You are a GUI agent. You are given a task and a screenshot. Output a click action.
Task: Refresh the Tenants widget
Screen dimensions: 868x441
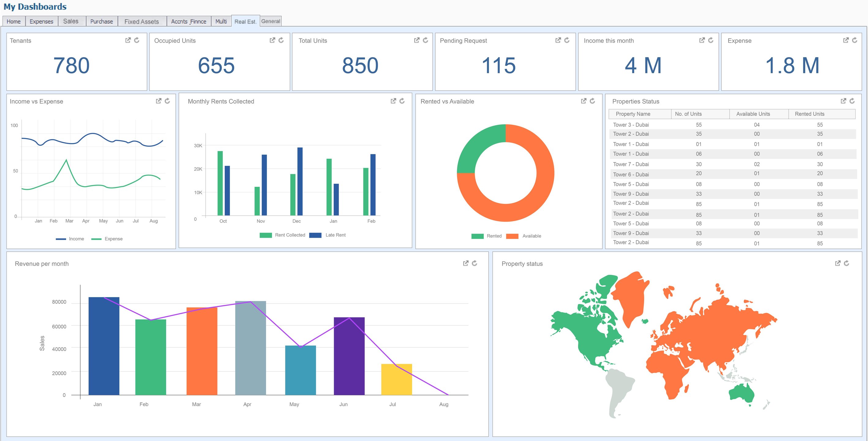pos(137,40)
